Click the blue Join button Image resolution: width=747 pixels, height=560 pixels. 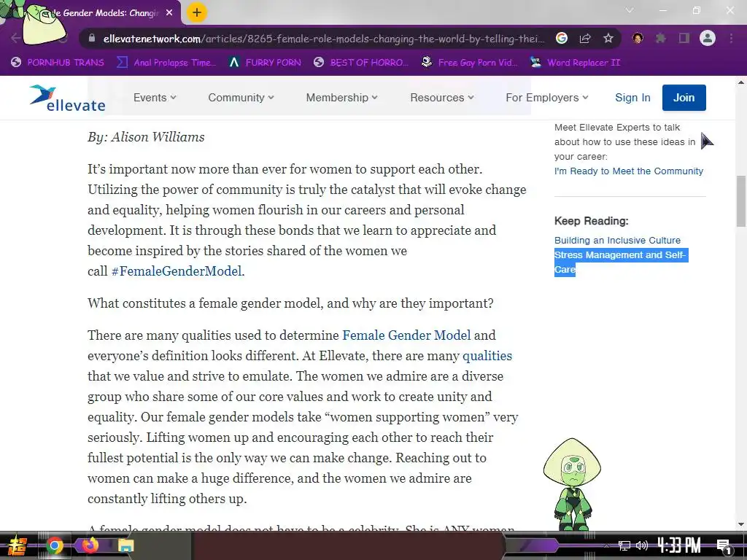684,98
